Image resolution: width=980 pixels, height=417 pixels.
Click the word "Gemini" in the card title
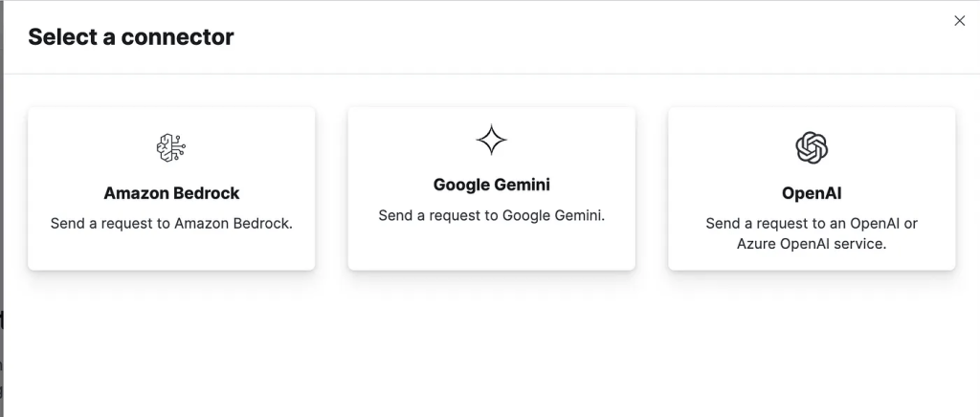click(522, 185)
